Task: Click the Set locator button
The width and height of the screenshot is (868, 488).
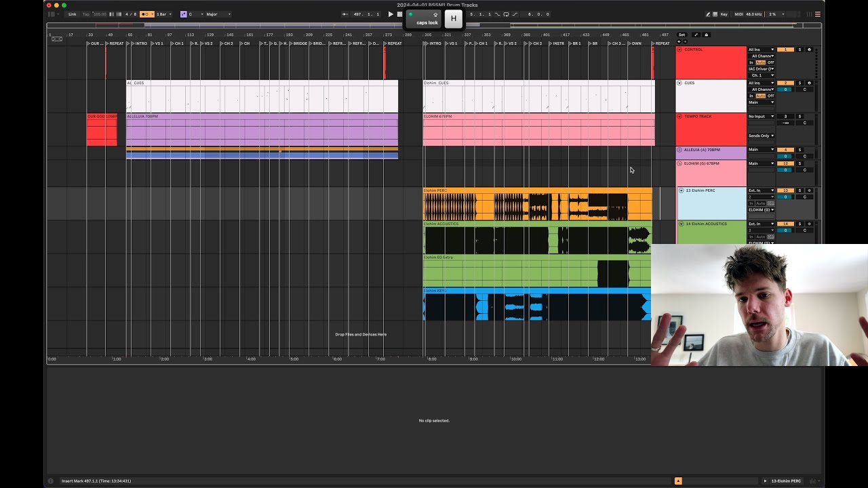Action: point(682,35)
